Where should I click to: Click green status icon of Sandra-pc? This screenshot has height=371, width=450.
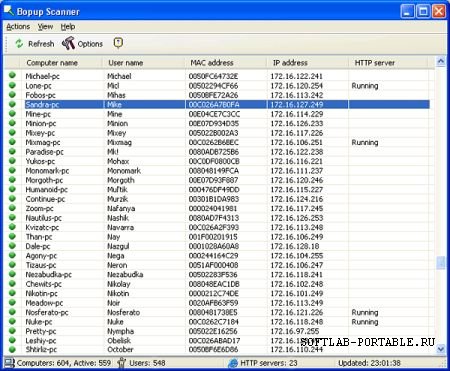[x=12, y=104]
